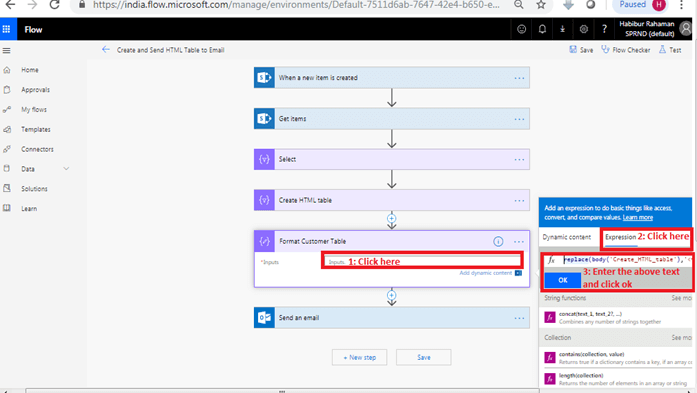The width and height of the screenshot is (697, 393).
Task: Click the SharePoint icon on 'Get items'
Action: [x=264, y=119]
